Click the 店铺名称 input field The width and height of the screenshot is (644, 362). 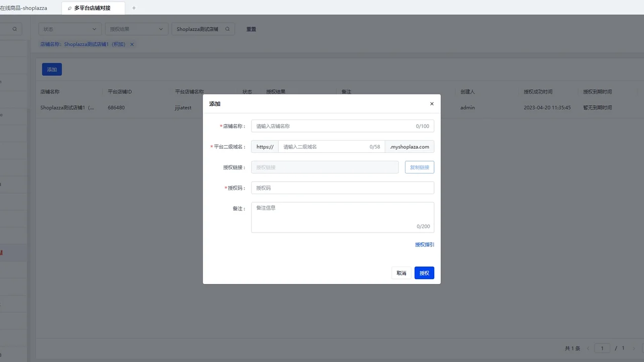click(342, 126)
